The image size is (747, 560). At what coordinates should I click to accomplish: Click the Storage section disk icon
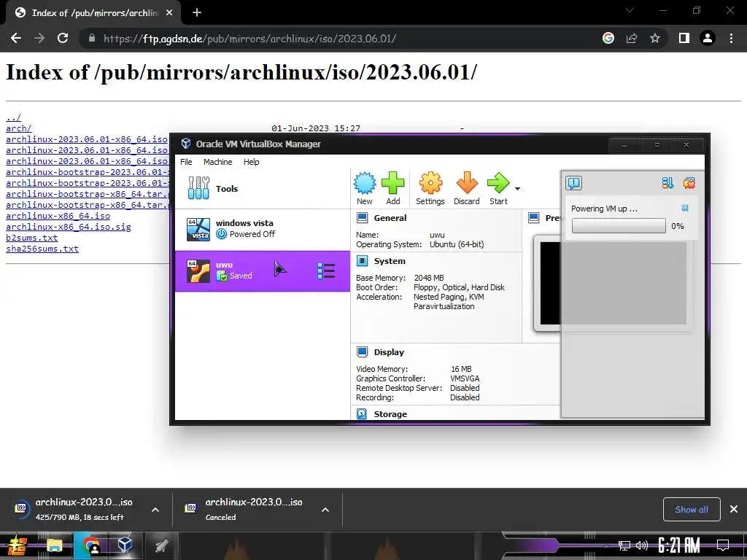click(x=362, y=414)
